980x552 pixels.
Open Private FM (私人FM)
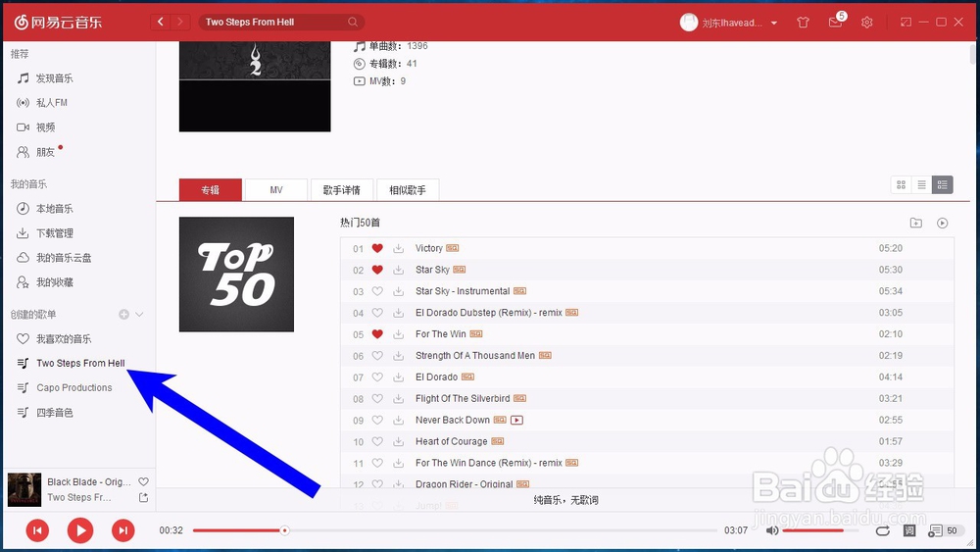51,103
